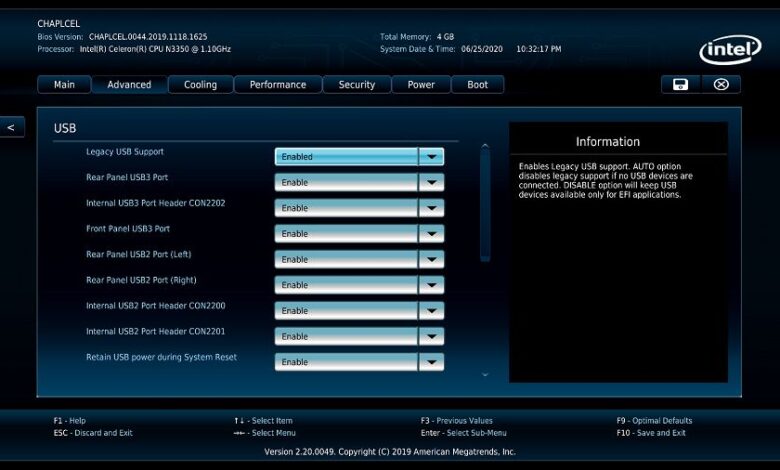Open the Cooling tab
This screenshot has width=780, height=470.
pyautogui.click(x=200, y=85)
